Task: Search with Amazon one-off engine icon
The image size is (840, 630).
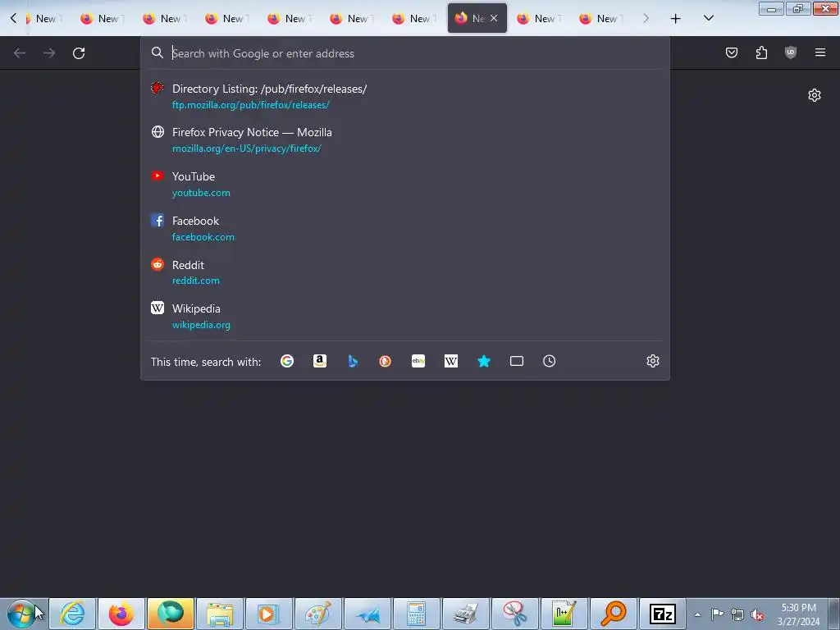Action: coord(320,361)
